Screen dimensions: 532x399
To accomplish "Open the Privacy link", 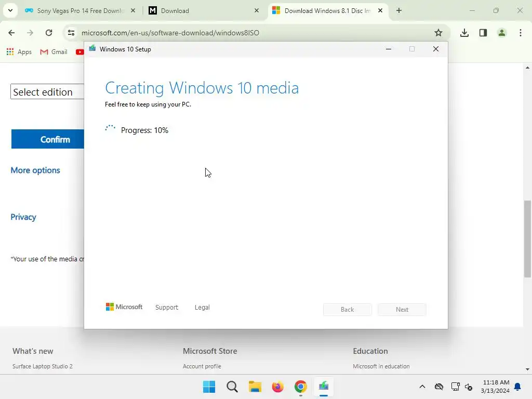I will tap(23, 217).
